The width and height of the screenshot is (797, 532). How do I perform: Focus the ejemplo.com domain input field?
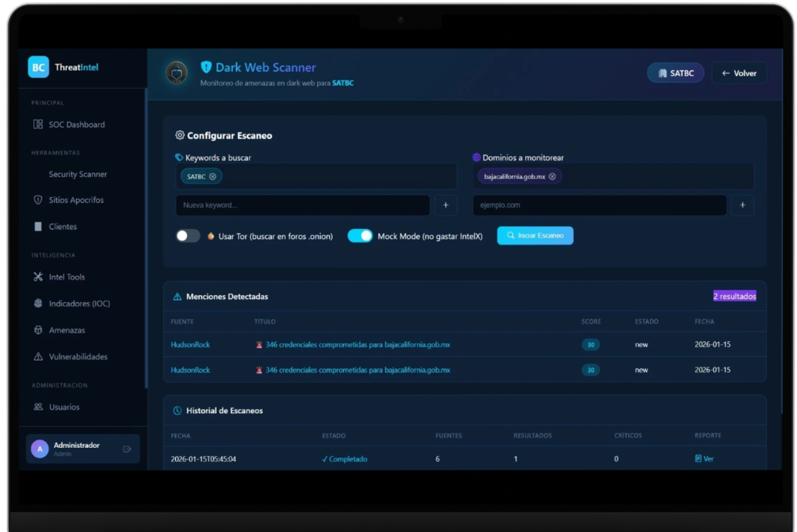(599, 205)
